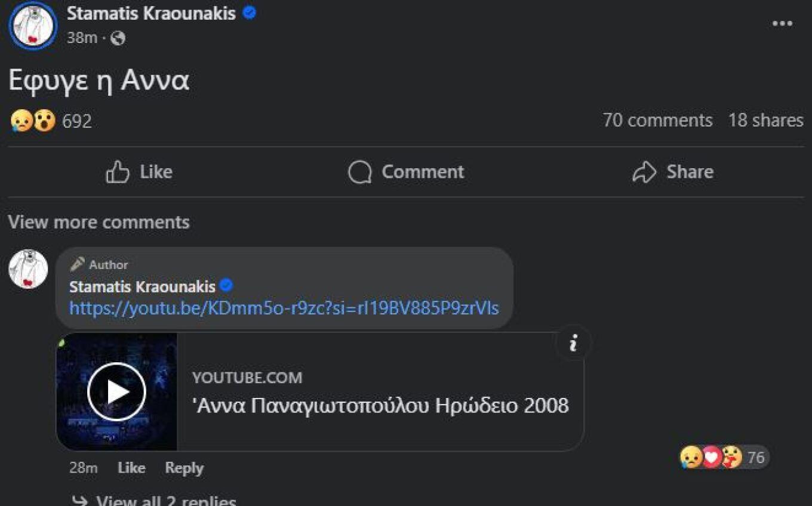The width and height of the screenshot is (812, 506).
Task: Open the post reaction emojis list
Action: (x=33, y=121)
